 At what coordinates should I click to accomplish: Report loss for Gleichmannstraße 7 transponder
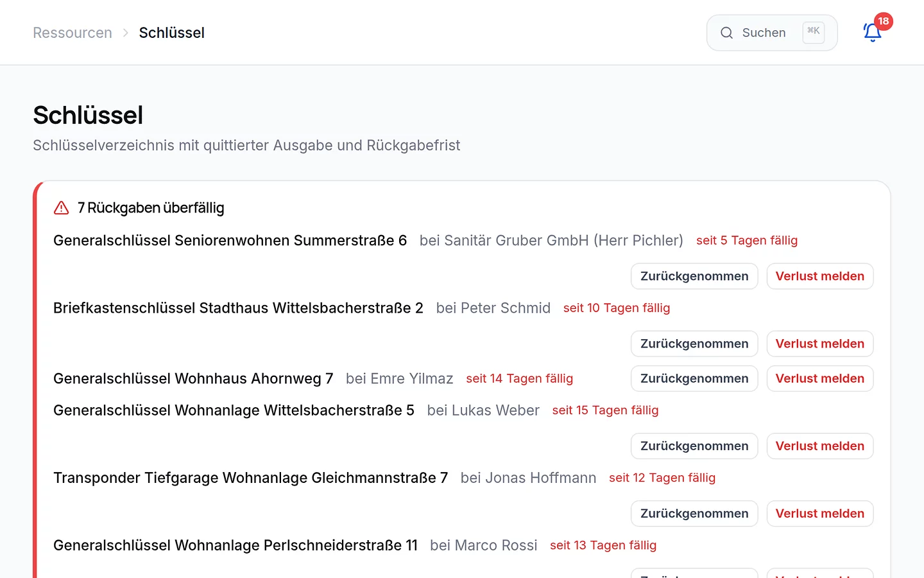[820, 513]
